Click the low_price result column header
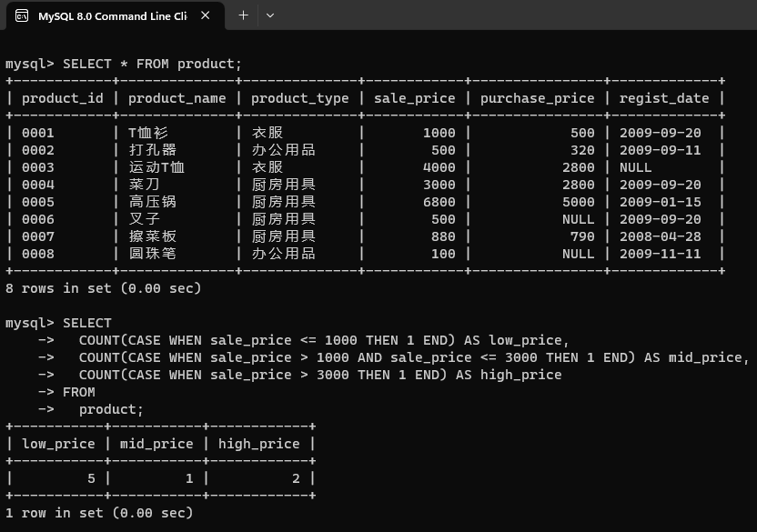Viewport: 757px width, 532px height. (58, 444)
